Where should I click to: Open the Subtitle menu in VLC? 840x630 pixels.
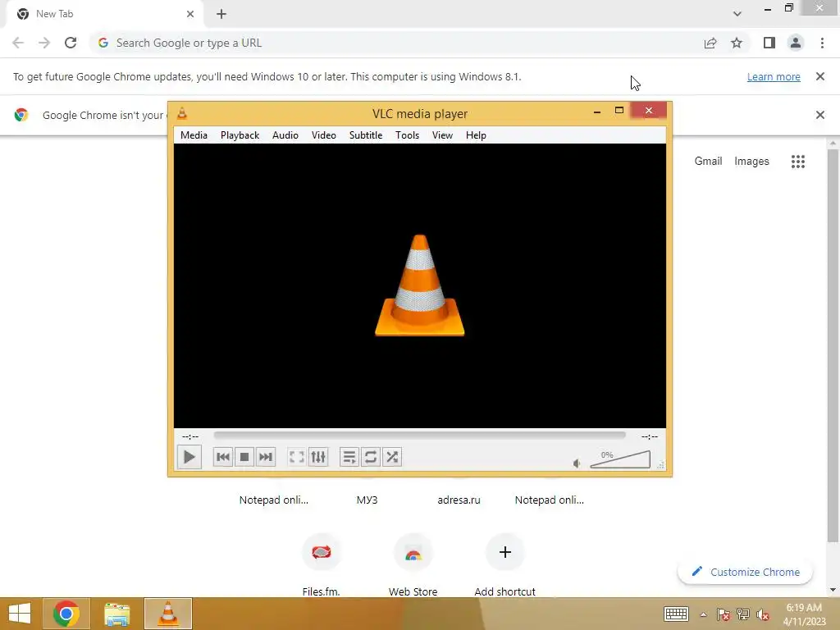coord(366,135)
